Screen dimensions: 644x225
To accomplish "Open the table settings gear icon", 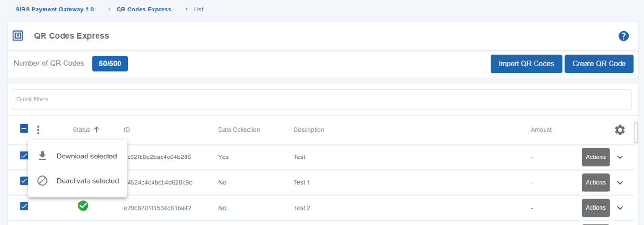I will click(x=620, y=130).
